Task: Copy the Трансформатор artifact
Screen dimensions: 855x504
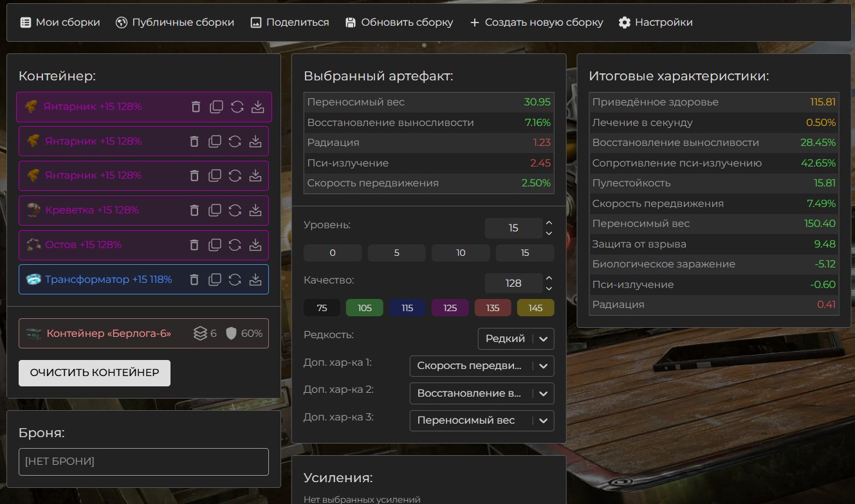Action: 215,279
